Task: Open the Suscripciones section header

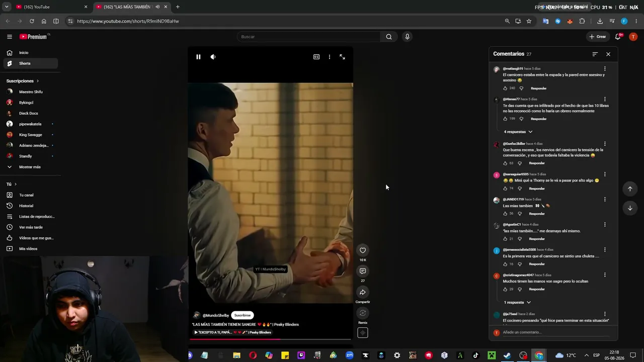Action: pos(22,81)
